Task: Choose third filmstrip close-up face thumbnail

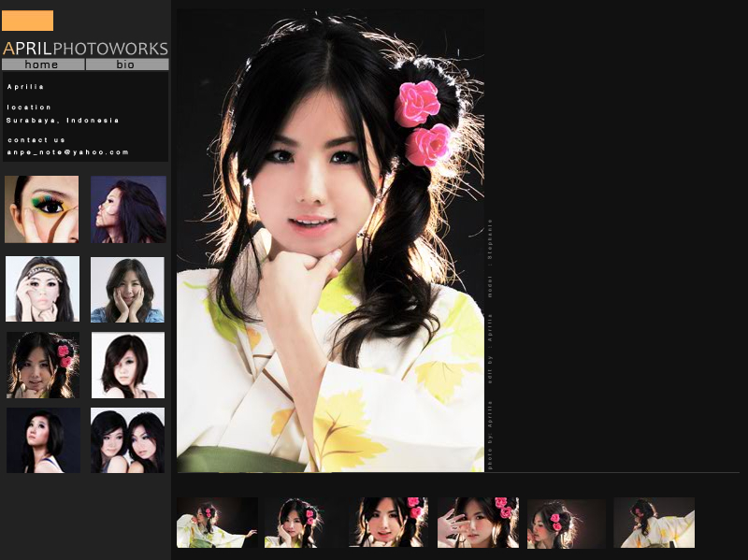Action: pyautogui.click(x=388, y=523)
